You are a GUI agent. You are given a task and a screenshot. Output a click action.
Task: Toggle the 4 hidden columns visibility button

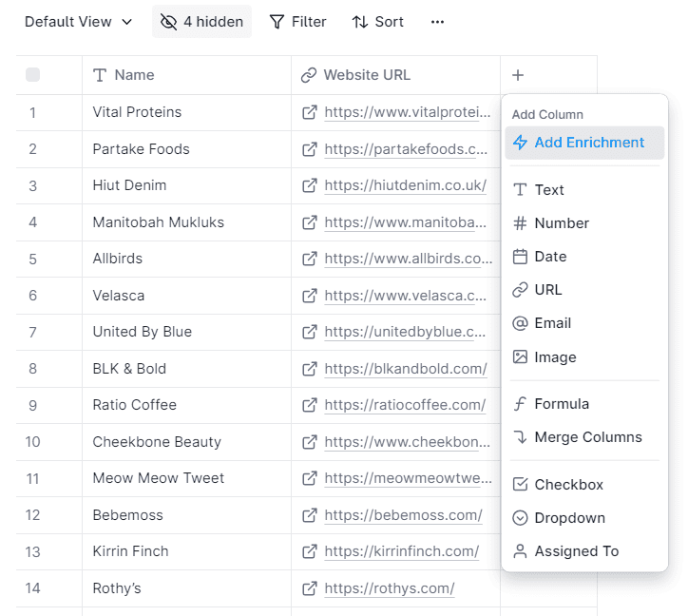201,22
